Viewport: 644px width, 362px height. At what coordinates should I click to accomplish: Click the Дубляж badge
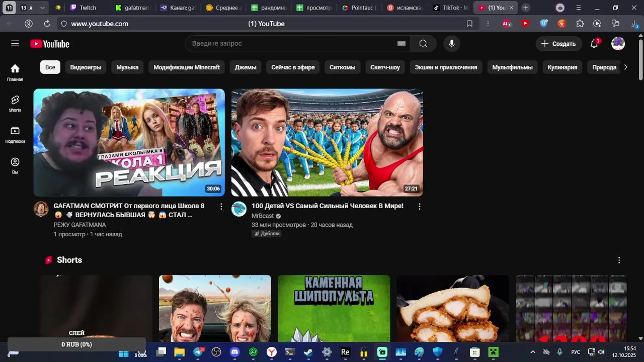[267, 234]
